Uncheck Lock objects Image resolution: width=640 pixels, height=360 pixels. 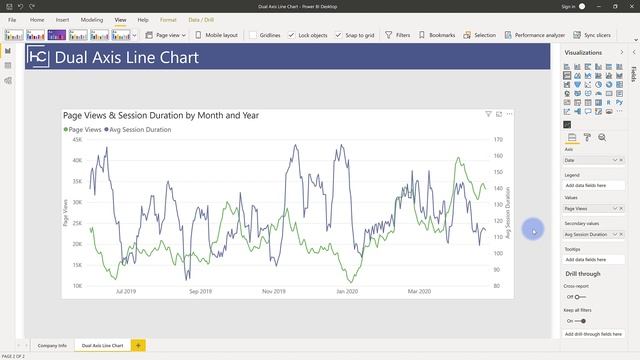(291, 35)
